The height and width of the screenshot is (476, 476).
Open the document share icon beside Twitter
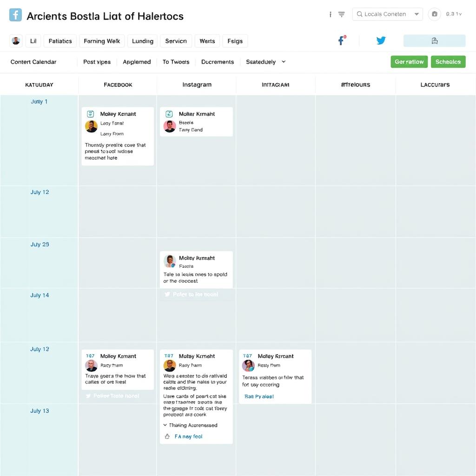[x=434, y=41]
